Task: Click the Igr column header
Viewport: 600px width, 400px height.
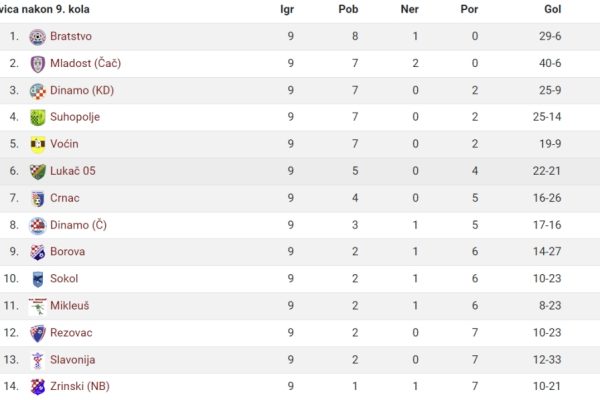Action: pos(287,9)
